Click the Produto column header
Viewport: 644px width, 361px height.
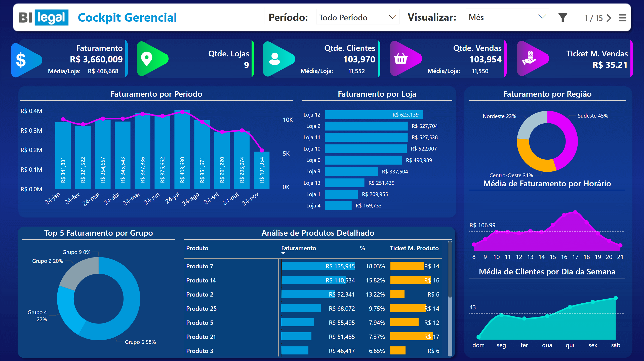[197, 248]
